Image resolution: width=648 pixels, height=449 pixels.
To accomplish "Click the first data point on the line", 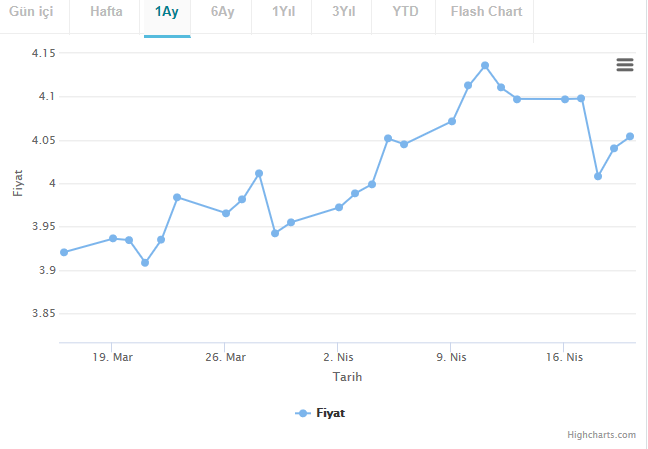I will 64,252.
